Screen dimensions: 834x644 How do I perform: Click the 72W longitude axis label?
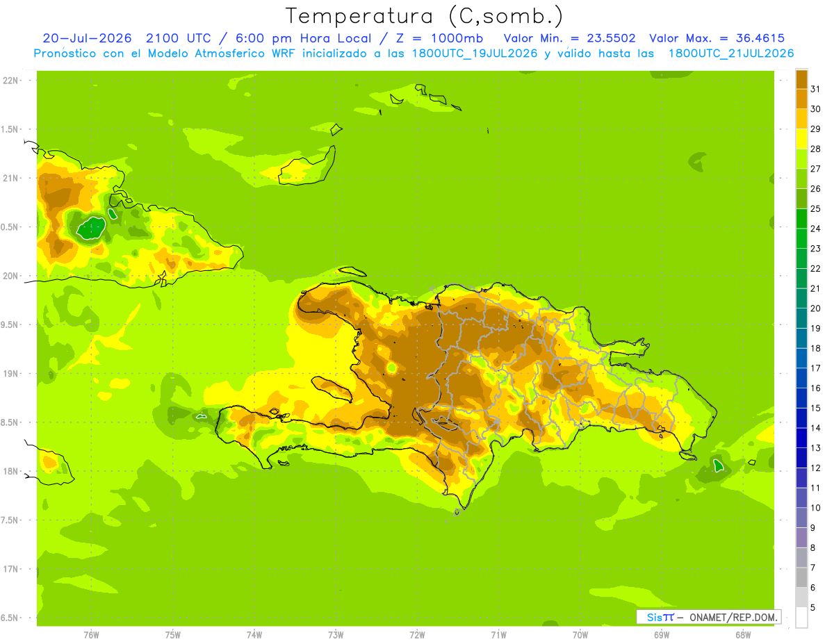click(417, 635)
